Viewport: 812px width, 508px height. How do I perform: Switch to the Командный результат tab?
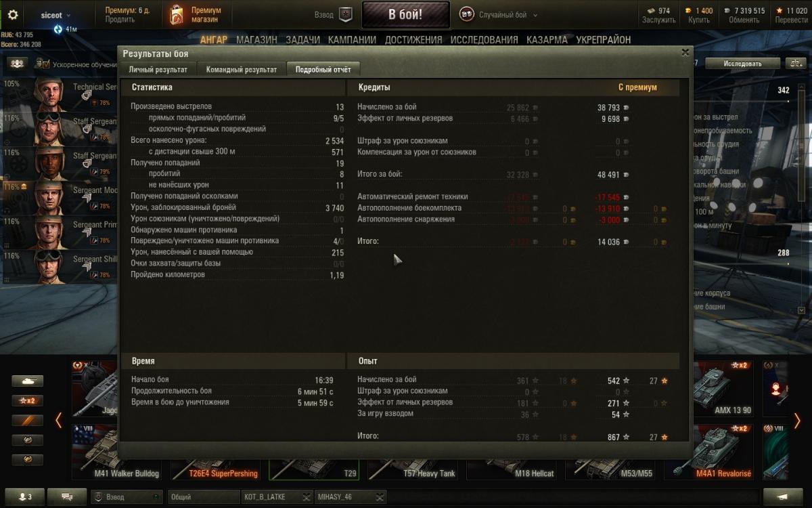(x=242, y=69)
